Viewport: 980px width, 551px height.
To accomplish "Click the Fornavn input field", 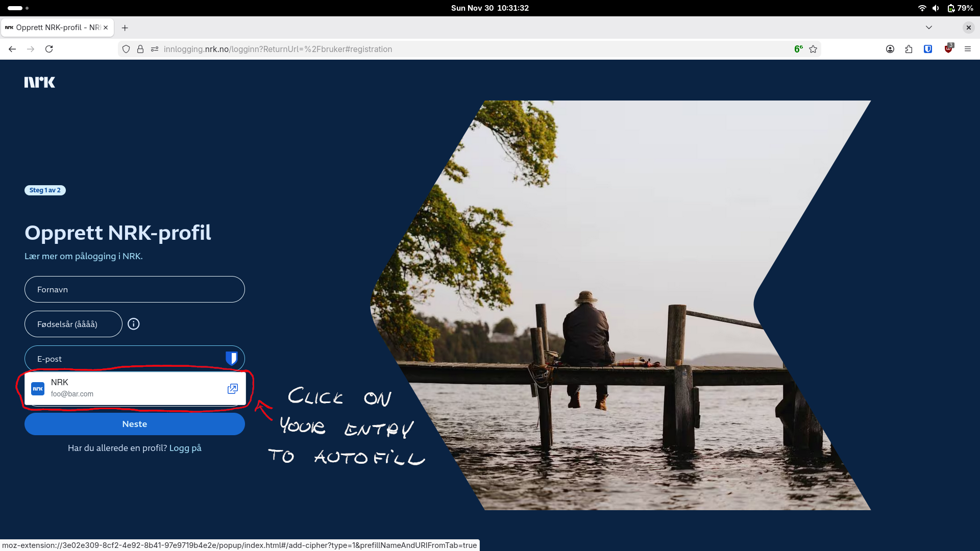I will (x=135, y=289).
